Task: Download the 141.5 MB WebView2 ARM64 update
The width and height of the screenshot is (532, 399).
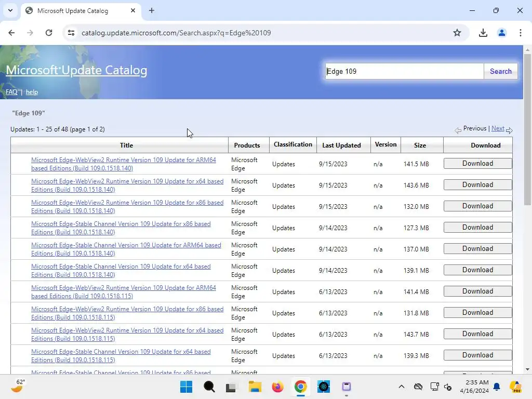Action: coord(478,163)
